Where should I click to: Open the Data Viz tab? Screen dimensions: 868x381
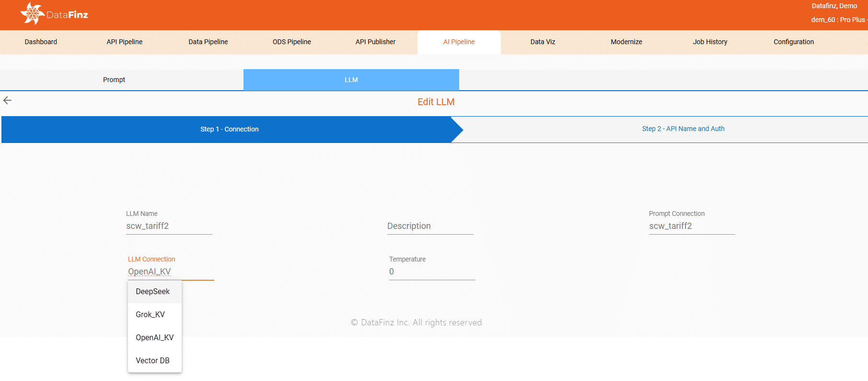543,42
